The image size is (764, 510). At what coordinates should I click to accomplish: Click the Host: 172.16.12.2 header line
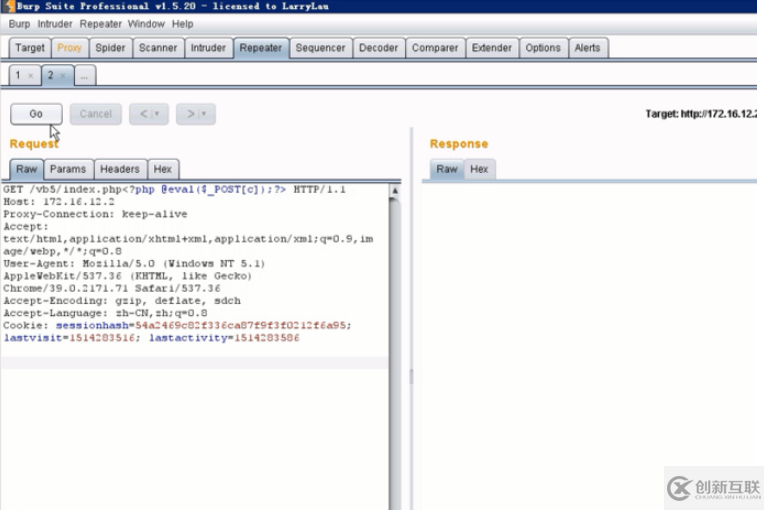59,202
